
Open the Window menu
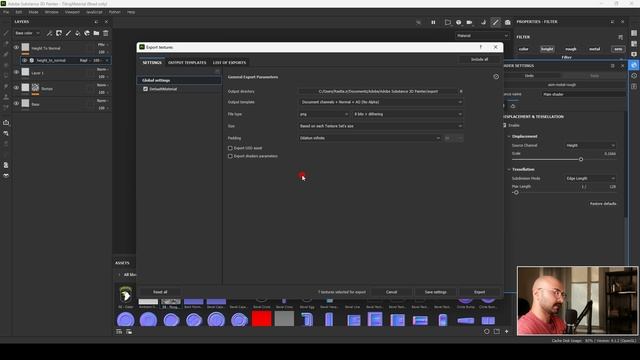[x=51, y=12]
